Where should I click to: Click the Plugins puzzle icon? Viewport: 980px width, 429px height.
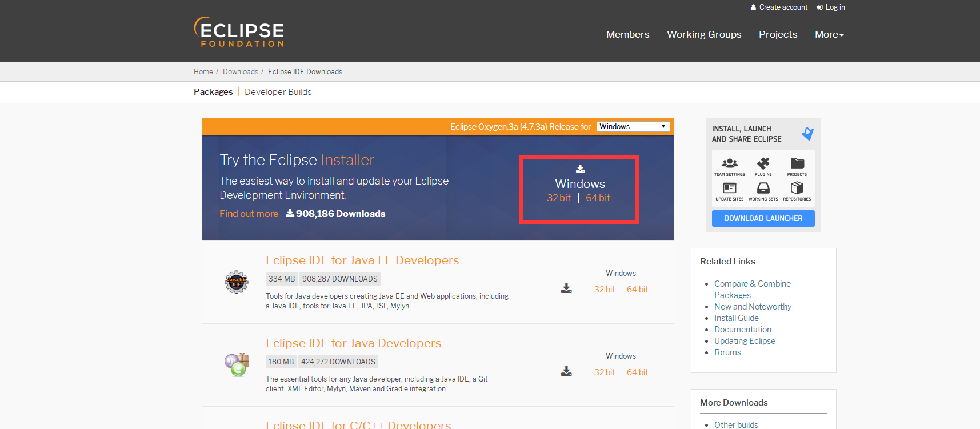(x=763, y=163)
